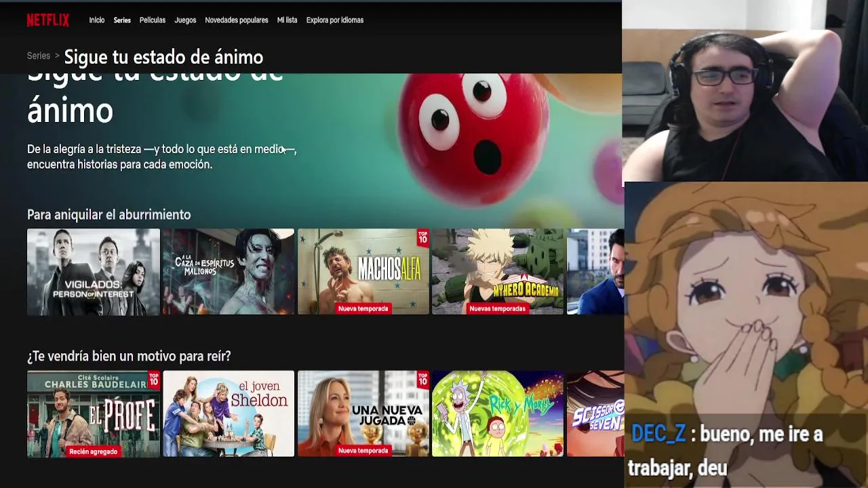The height and width of the screenshot is (488, 868).
Task: Click ¿Te vendría bien un motivo para reír? heading
Action: click(x=129, y=357)
